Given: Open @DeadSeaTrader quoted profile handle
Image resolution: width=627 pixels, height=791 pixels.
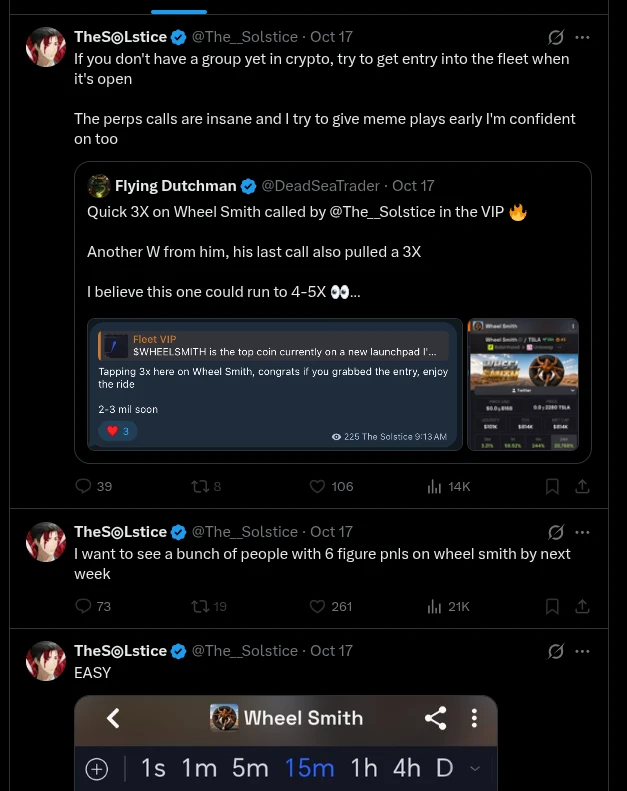Looking at the screenshot, I should (320, 186).
